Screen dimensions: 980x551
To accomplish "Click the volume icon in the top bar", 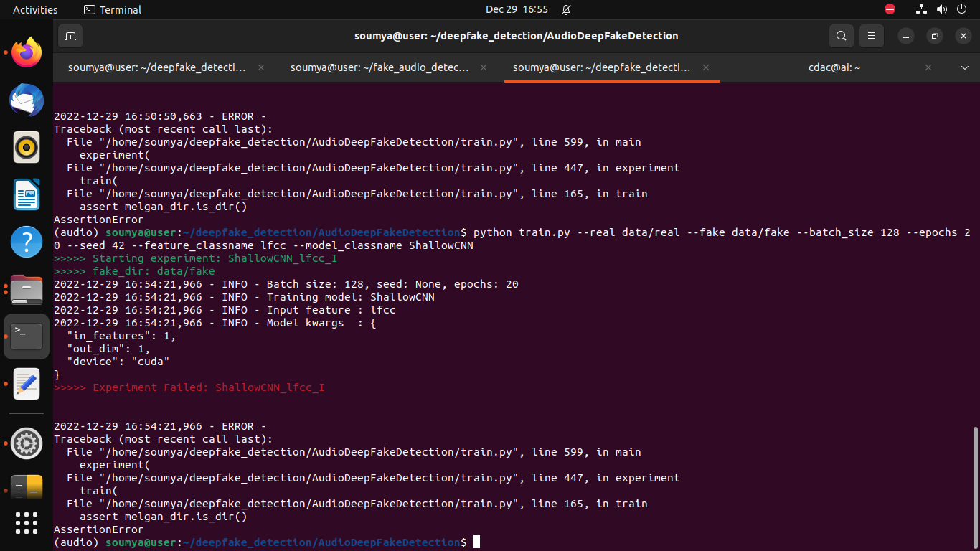I will [941, 9].
